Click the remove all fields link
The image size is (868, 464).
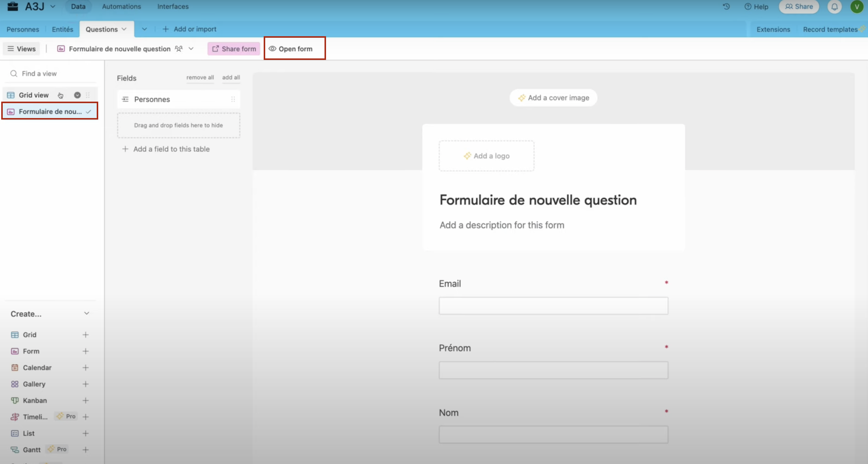pos(200,77)
